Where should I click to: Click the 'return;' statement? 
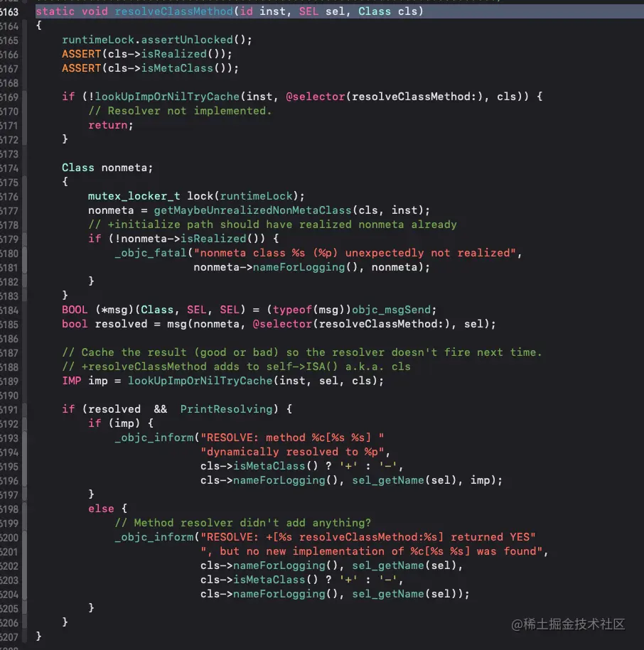(111, 125)
